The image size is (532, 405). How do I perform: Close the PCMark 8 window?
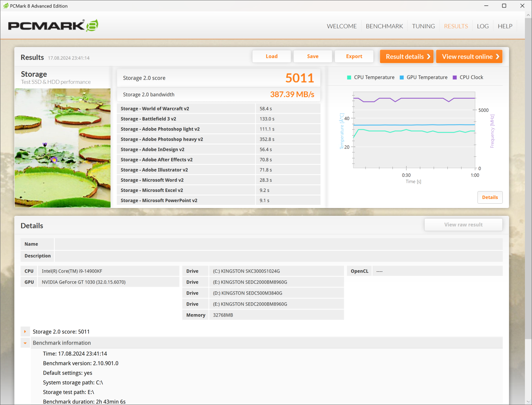[522, 6]
